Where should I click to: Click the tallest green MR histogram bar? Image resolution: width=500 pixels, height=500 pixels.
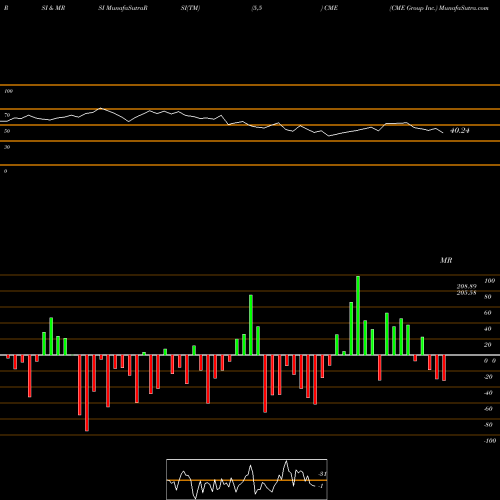[358, 316]
